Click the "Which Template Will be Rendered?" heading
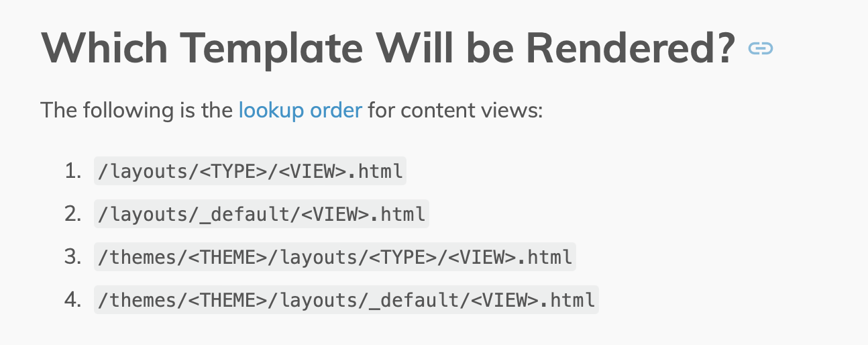868x345 pixels. click(x=388, y=48)
